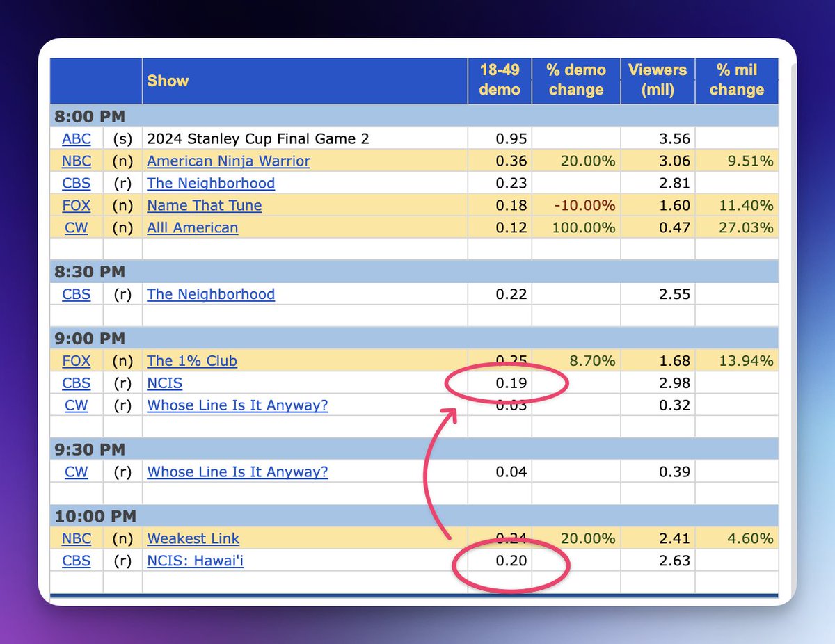Open Whose Line Is It Anyway? at 9:00 PM
Screen dimensions: 835x644
click(237, 405)
